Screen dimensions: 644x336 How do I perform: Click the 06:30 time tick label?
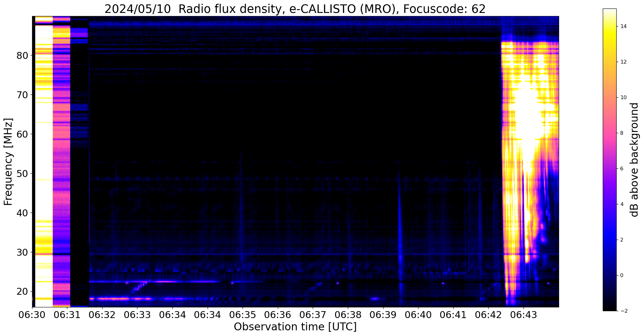(32, 315)
